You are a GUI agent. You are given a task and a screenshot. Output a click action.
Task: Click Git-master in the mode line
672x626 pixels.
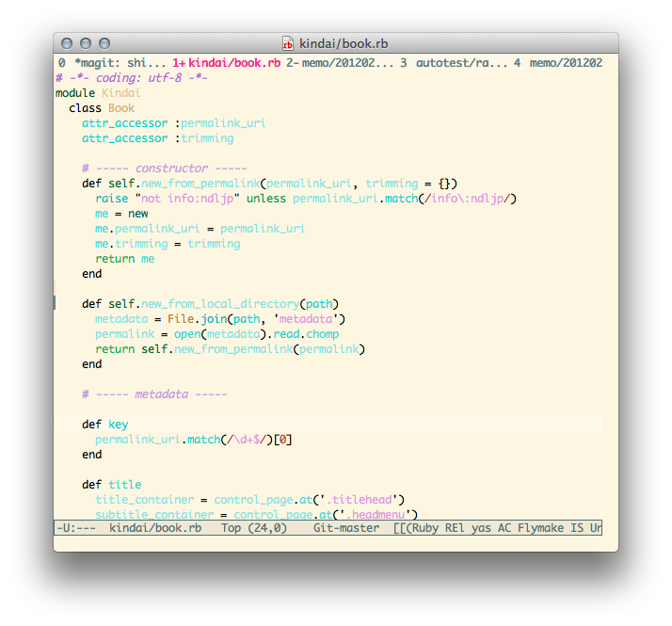tap(346, 528)
